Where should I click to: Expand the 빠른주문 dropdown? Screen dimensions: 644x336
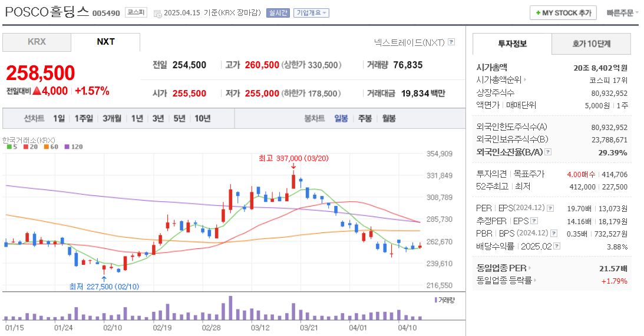[622, 13]
